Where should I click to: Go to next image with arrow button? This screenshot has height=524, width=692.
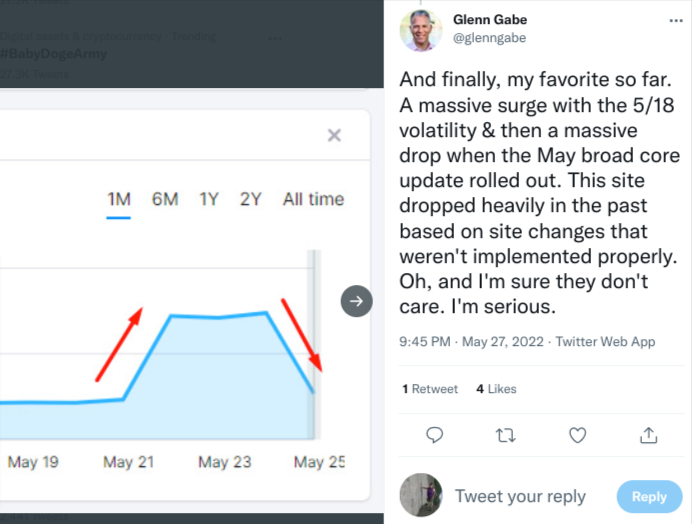(356, 301)
